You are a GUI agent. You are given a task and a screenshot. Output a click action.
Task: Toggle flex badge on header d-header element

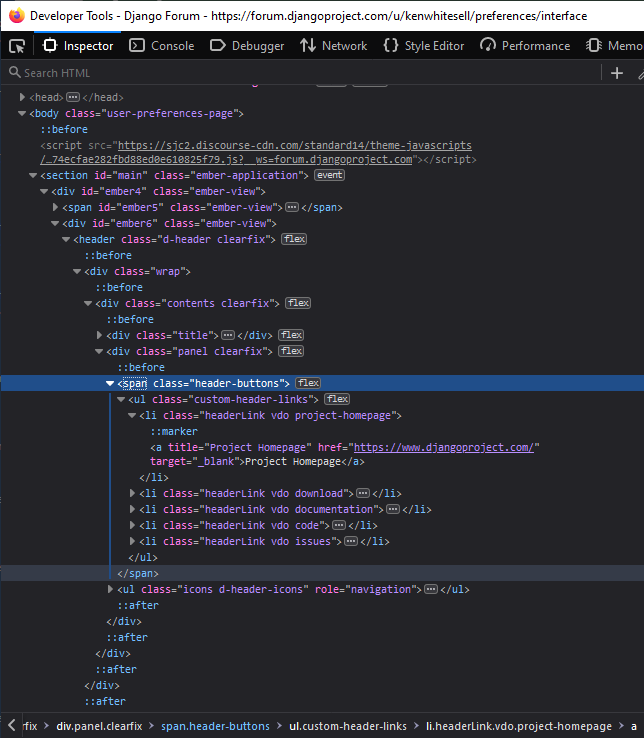(294, 239)
